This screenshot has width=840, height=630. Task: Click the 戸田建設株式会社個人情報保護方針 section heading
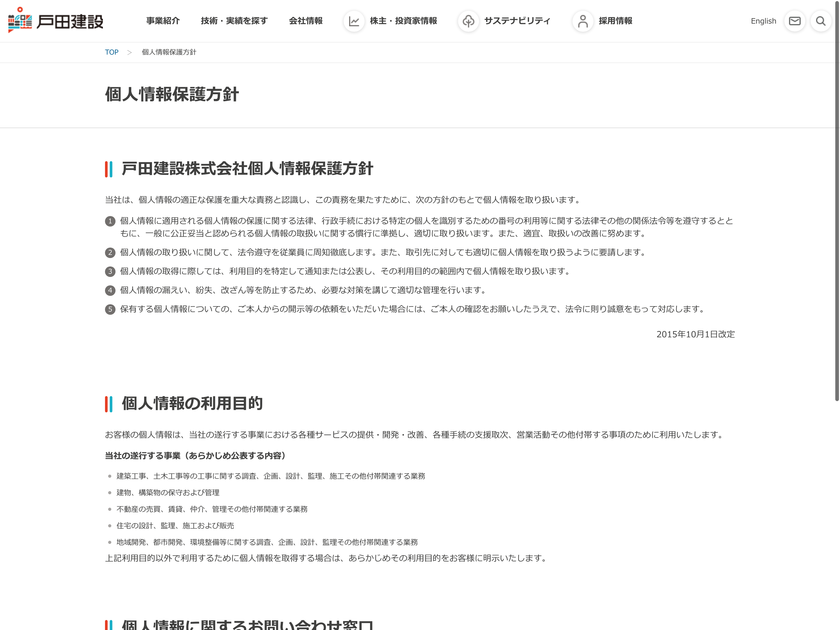click(x=247, y=169)
